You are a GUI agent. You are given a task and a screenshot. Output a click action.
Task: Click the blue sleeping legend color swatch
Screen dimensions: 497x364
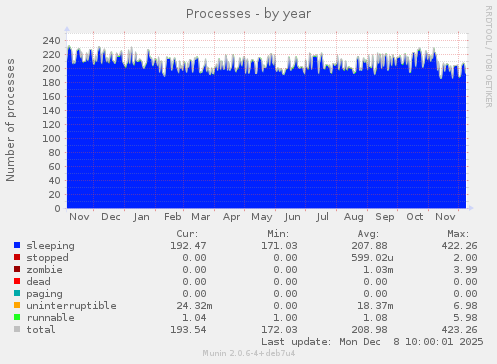point(17,245)
